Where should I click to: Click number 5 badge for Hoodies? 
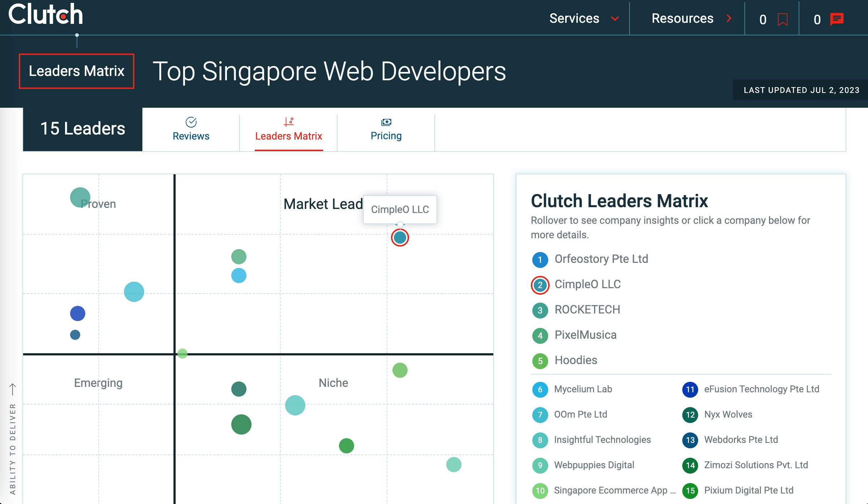(540, 361)
